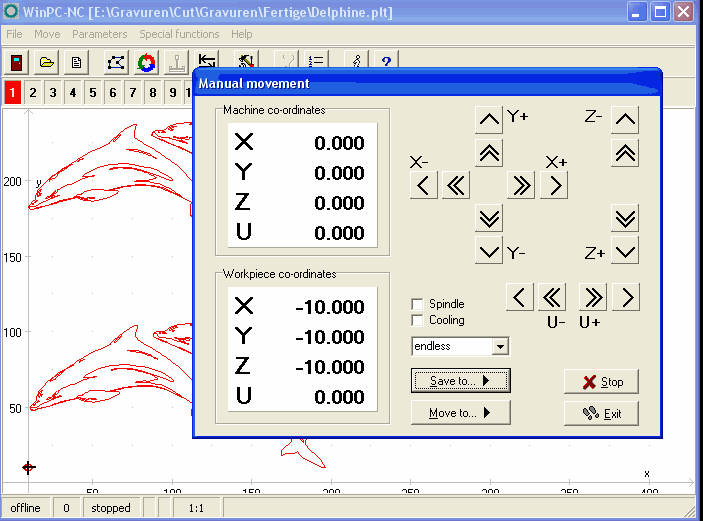
Task: Click the Exit button
Action: (x=601, y=413)
